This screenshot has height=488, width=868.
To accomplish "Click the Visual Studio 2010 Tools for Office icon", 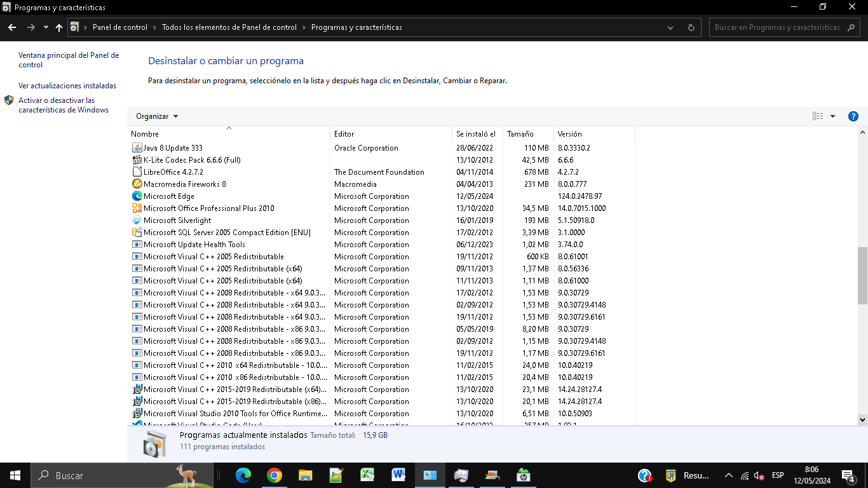I will [x=137, y=414].
